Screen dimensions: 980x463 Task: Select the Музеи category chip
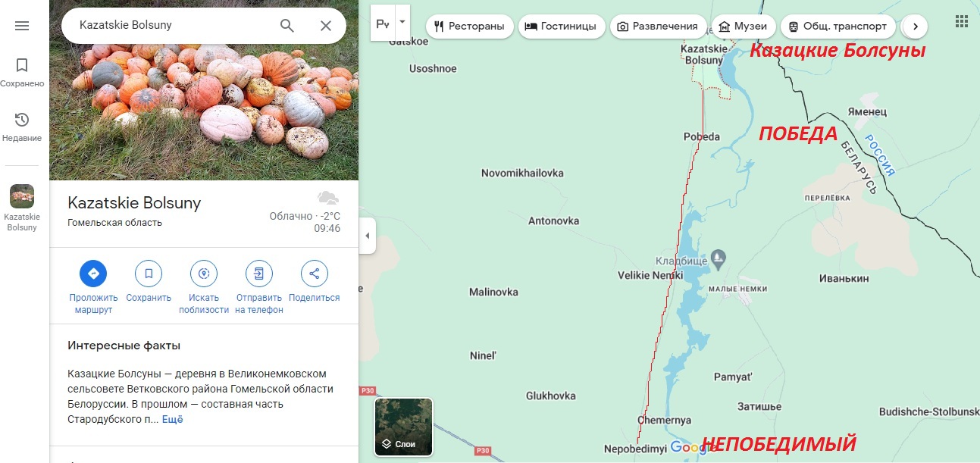pyautogui.click(x=743, y=27)
